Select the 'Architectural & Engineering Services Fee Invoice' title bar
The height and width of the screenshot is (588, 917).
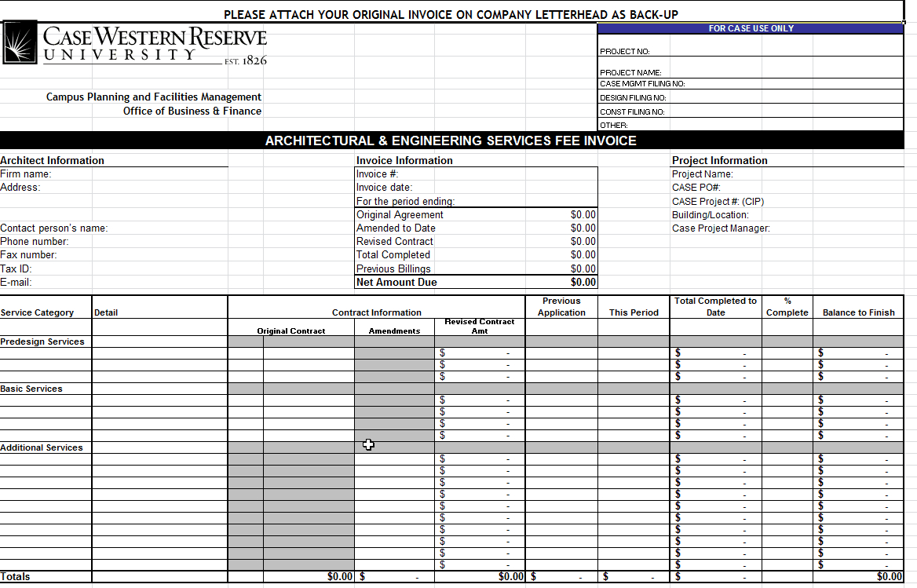(451, 141)
